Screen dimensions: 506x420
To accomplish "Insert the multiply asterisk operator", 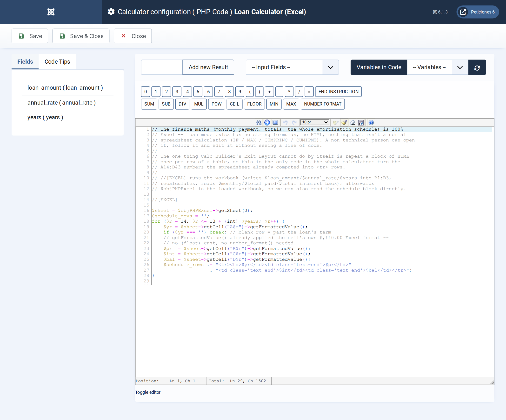I will pos(289,92).
